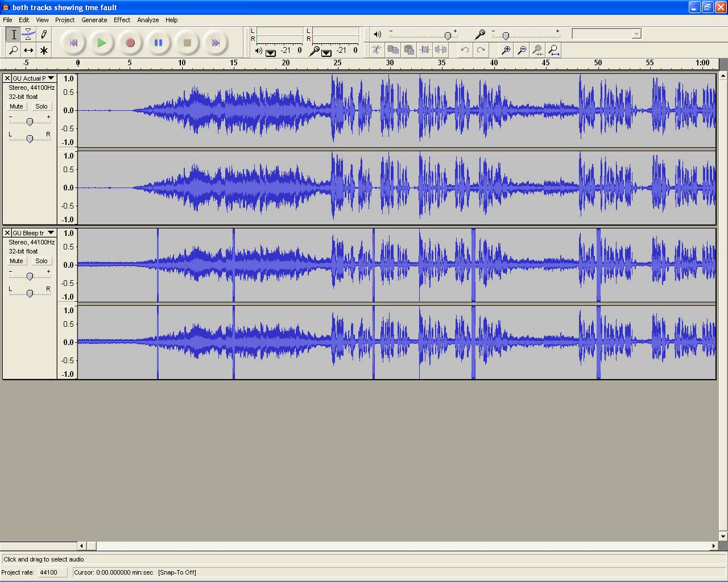Select the Time Shift tool

[x=28, y=50]
